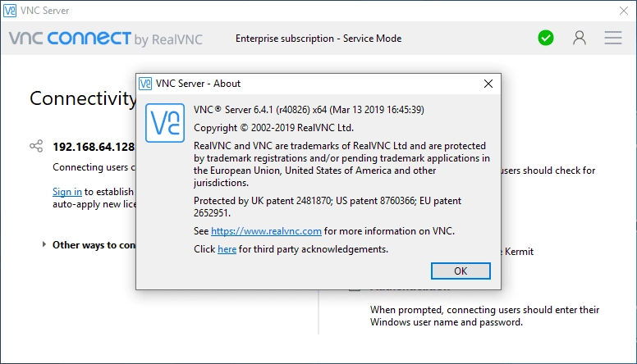The width and height of the screenshot is (637, 364).
Task: Click the VNC Server 6.4.1 version line
Action: click(309, 110)
